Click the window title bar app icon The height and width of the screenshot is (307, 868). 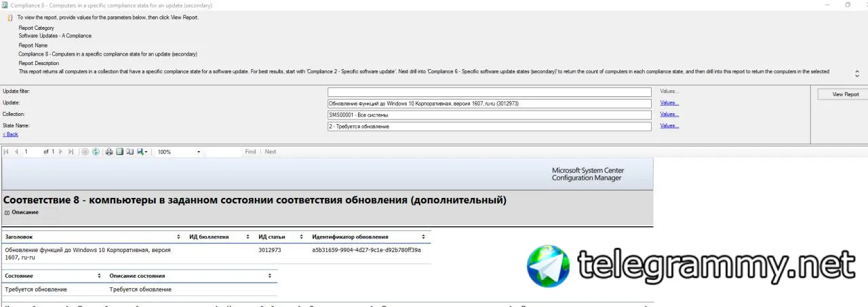click(5, 5)
